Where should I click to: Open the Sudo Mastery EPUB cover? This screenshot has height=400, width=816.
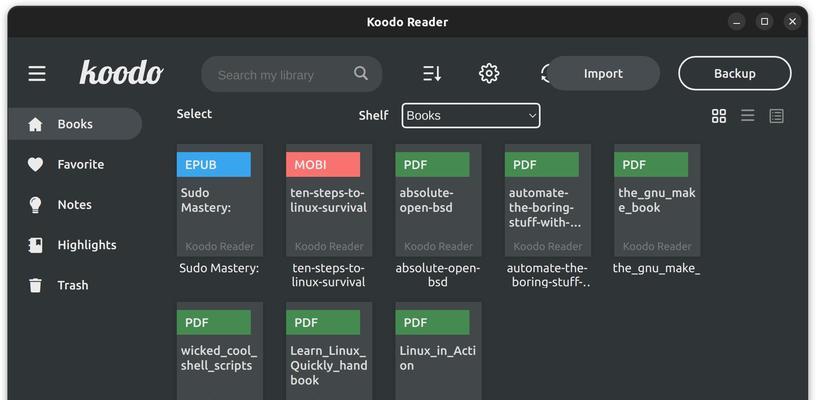coord(220,200)
